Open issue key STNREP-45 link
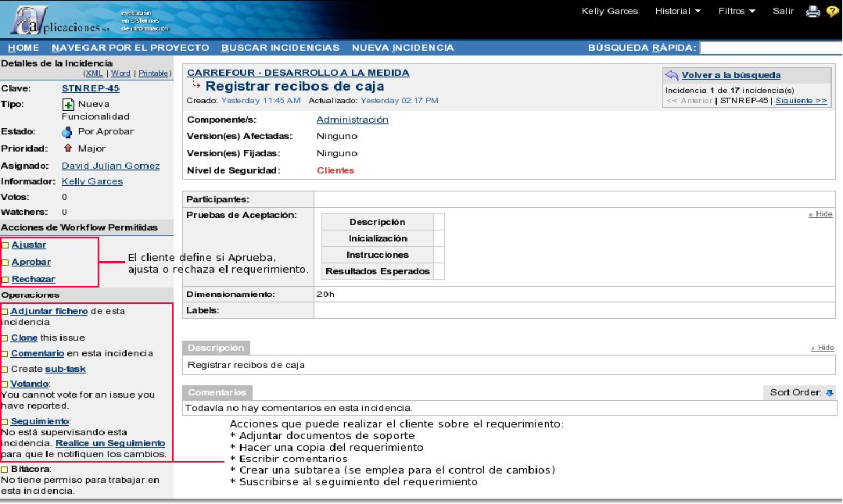This screenshot has height=504, width=843. (91, 88)
